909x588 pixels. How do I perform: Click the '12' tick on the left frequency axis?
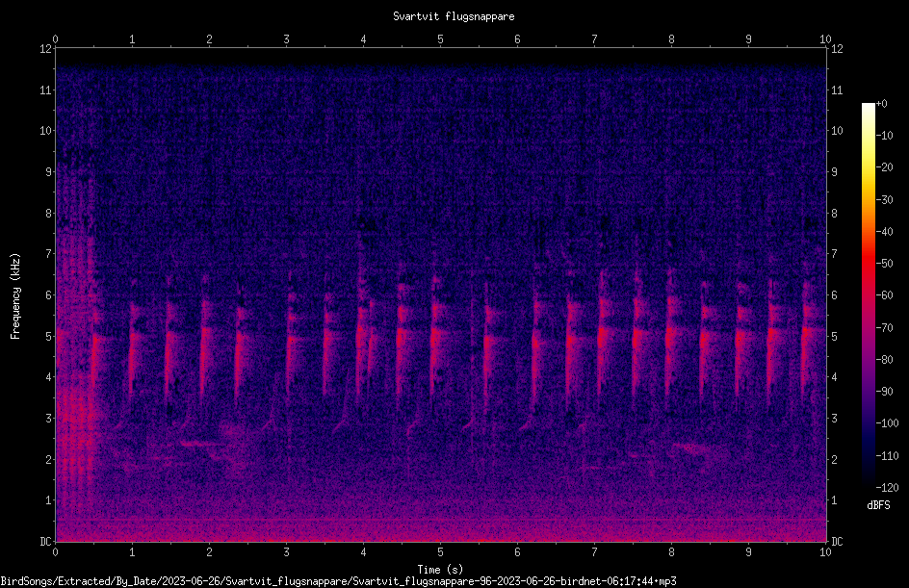pos(45,49)
